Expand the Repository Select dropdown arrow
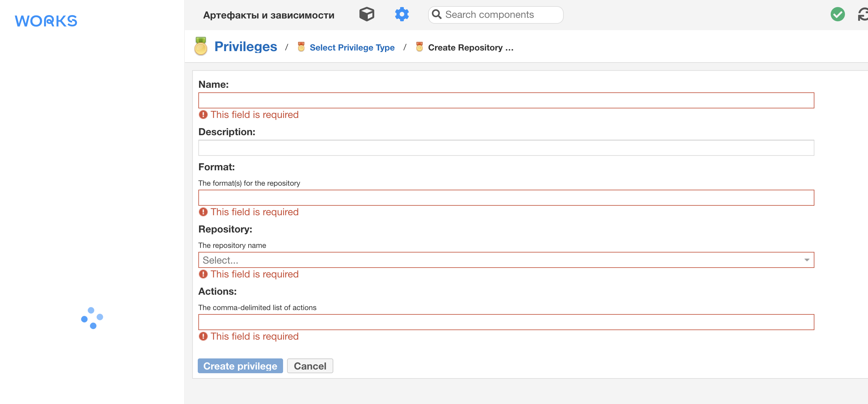 pos(807,260)
